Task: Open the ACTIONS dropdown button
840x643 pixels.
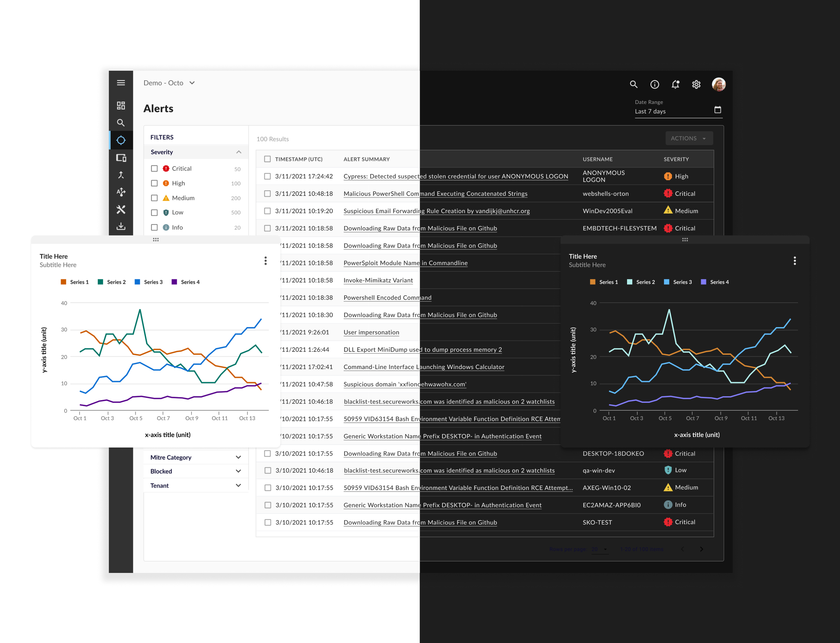Action: point(689,138)
